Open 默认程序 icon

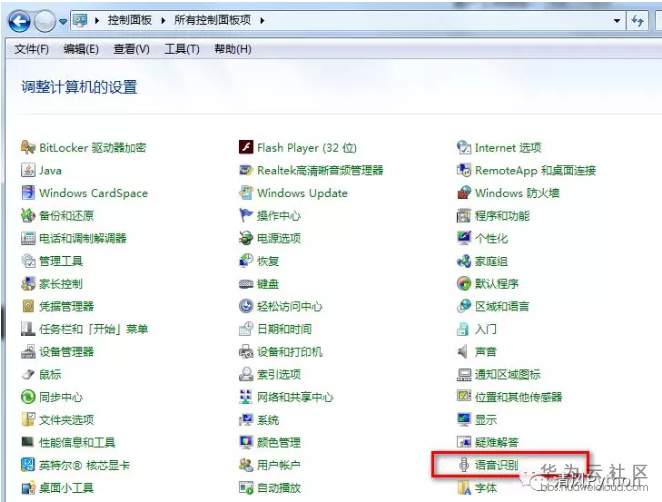(464, 284)
